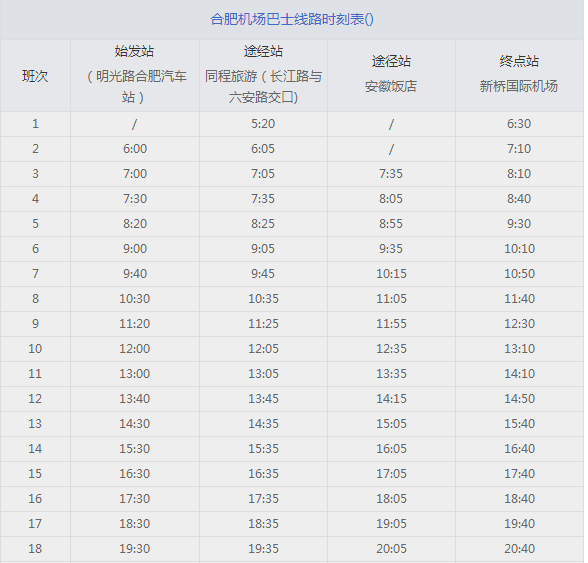Viewport: 588px width, 563px height.
Task: Click the 16:30 start time
Action: tap(135, 474)
